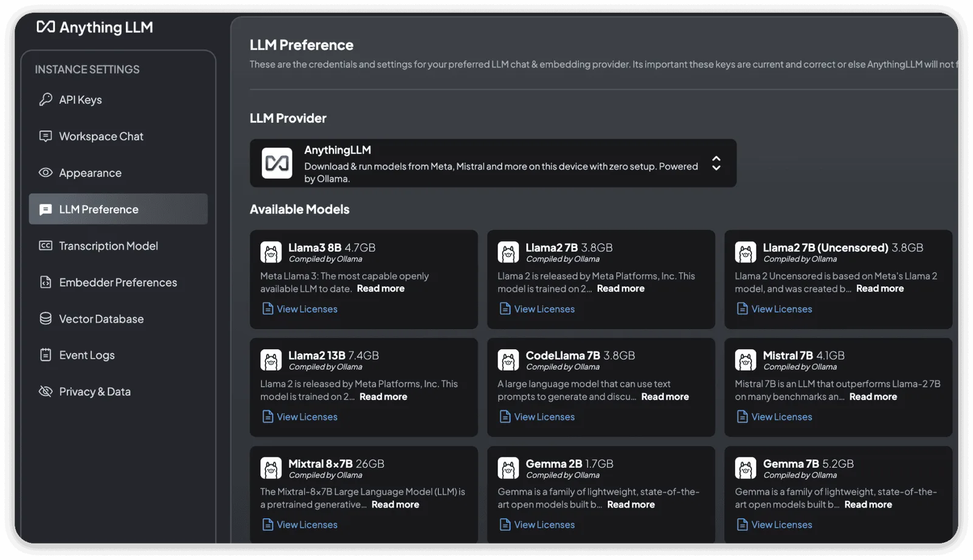
Task: Click the license document icon for Llama2 7B (Uncensored)
Action: [x=742, y=309]
